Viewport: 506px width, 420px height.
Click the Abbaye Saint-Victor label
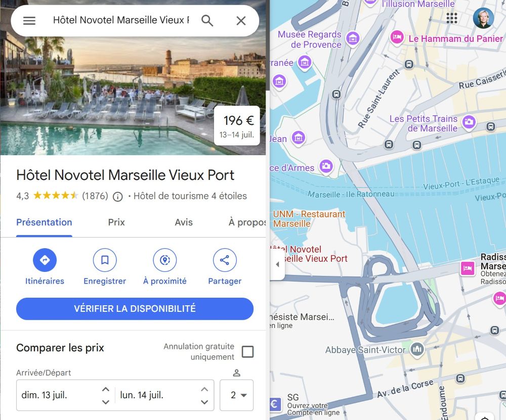click(x=365, y=350)
